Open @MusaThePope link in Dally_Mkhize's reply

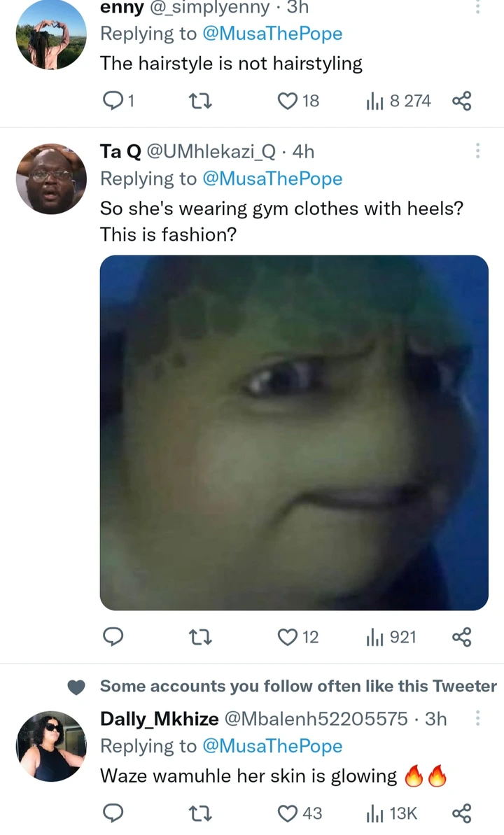tap(273, 746)
